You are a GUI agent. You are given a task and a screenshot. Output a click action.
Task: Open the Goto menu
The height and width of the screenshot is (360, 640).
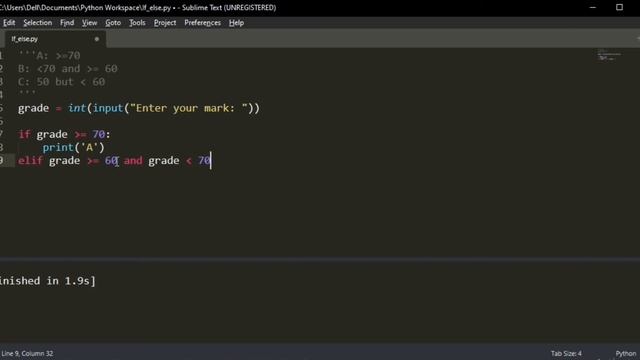click(x=113, y=23)
